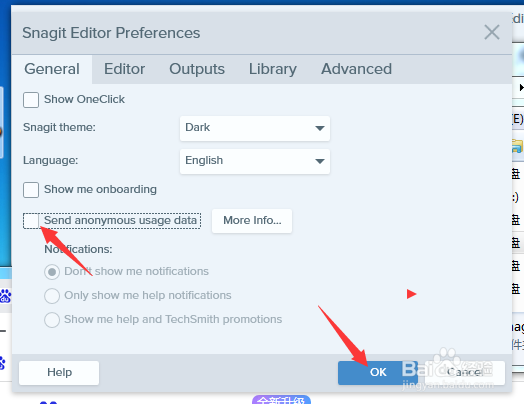
Task: Select Don't show me notifications radio
Action: coord(52,272)
